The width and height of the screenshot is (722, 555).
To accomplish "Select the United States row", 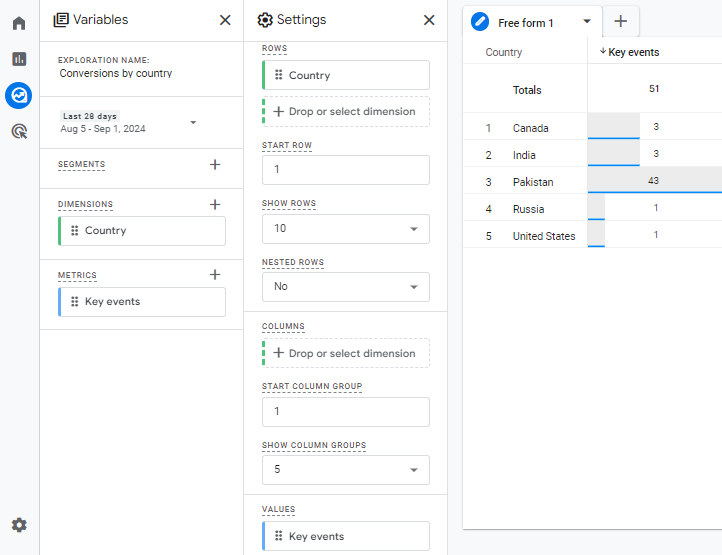I will click(x=592, y=235).
